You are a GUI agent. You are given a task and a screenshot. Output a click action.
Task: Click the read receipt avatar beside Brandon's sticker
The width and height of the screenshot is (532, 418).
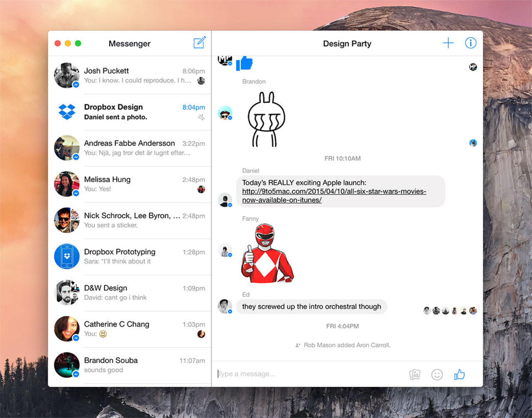472,143
